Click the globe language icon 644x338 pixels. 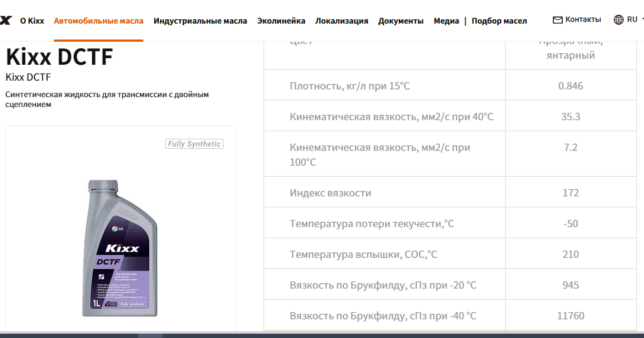click(x=618, y=20)
